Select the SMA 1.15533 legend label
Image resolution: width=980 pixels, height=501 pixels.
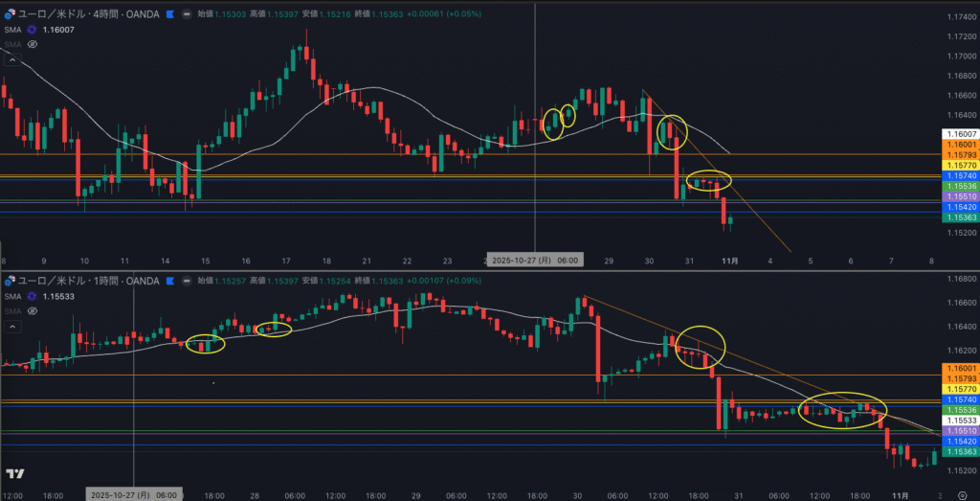tap(11, 297)
